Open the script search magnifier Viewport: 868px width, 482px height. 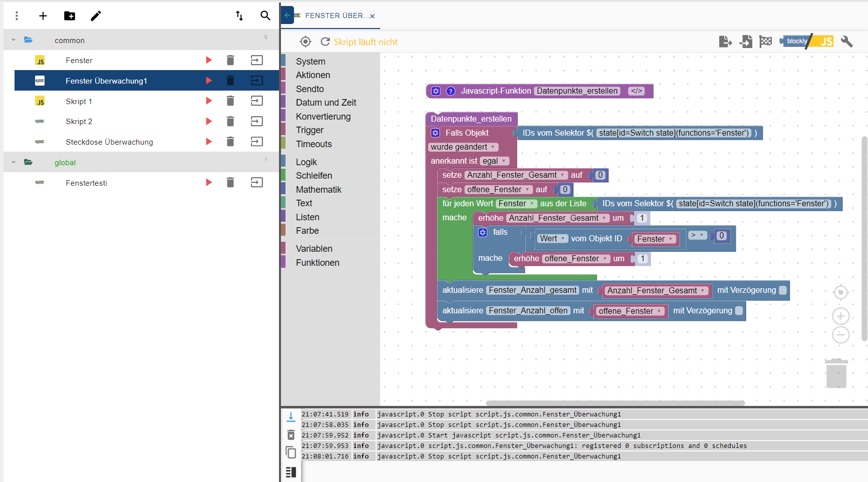click(265, 16)
